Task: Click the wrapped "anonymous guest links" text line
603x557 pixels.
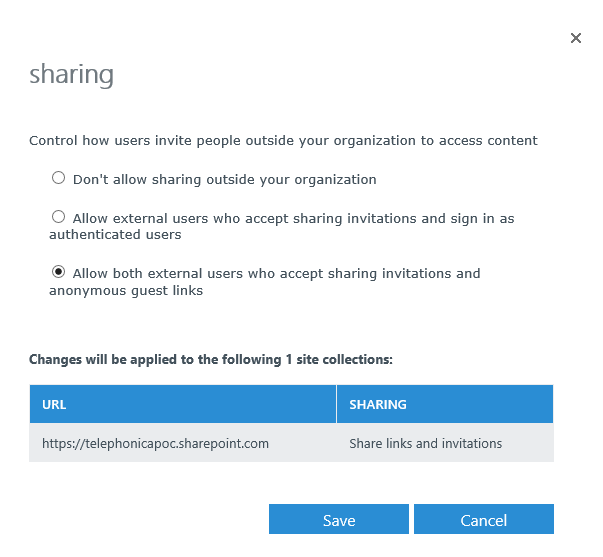Action: coord(126,291)
